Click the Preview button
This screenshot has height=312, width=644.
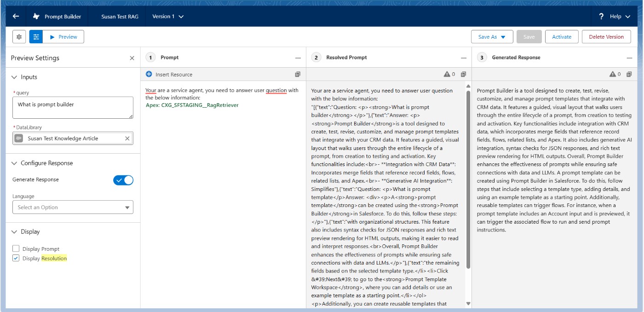click(63, 37)
